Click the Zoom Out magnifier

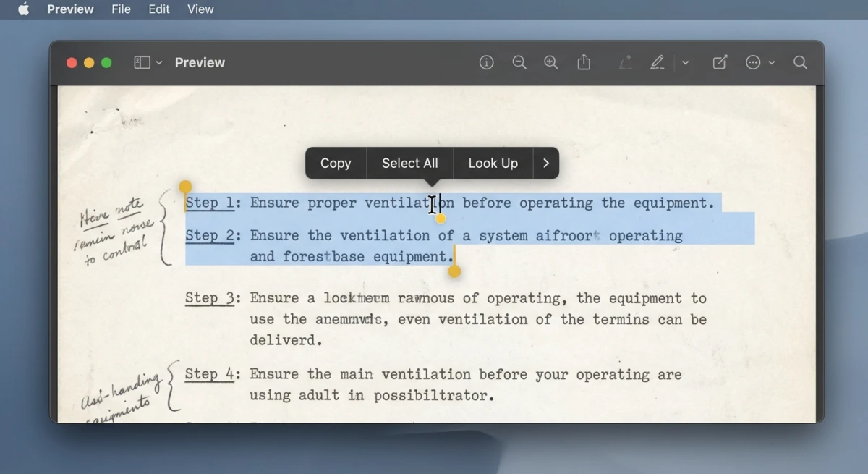519,63
